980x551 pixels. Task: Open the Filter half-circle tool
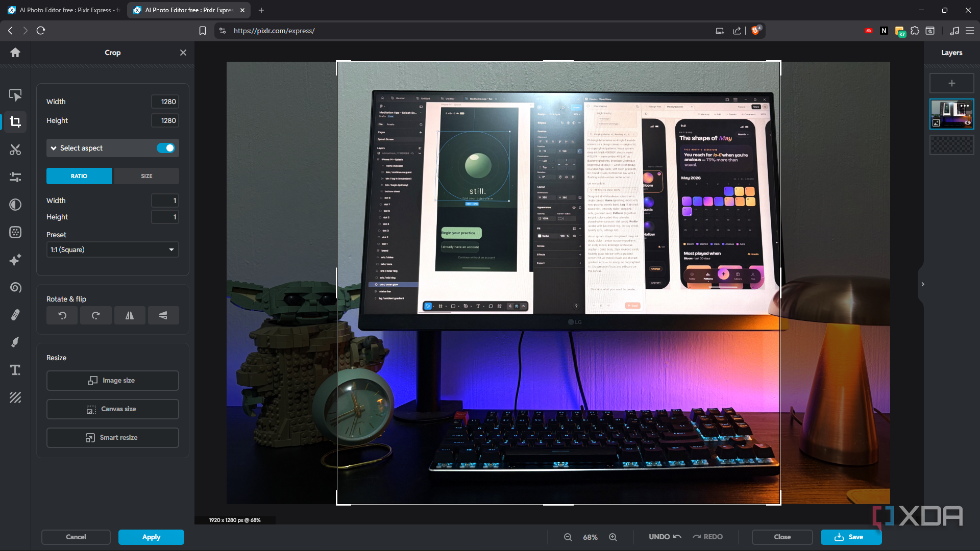point(15,205)
